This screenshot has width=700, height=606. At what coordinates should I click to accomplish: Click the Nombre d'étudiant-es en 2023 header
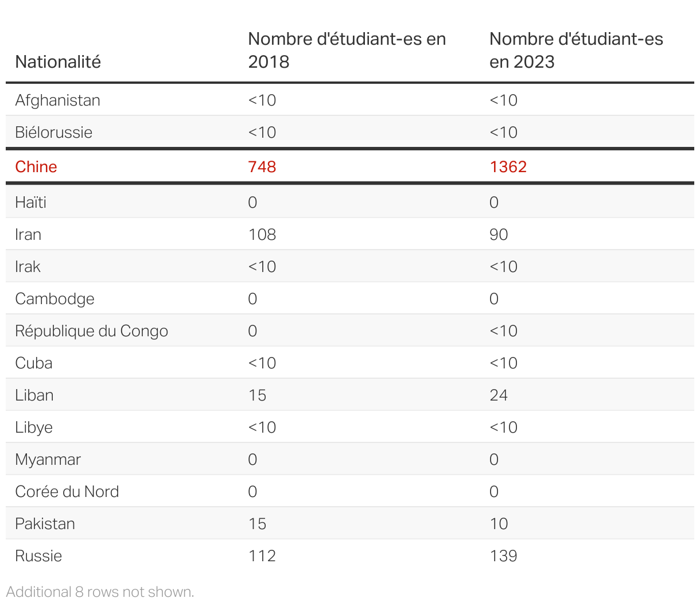point(576,50)
